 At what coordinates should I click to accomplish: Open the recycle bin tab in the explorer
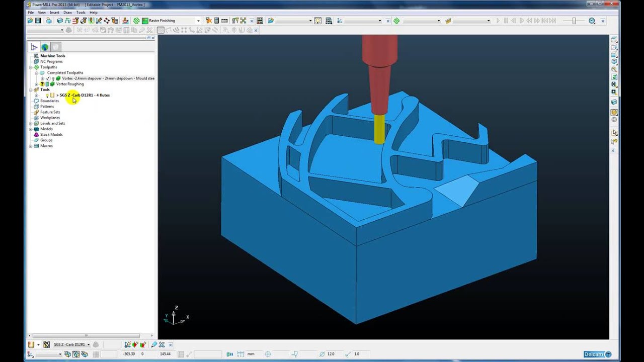point(55,47)
